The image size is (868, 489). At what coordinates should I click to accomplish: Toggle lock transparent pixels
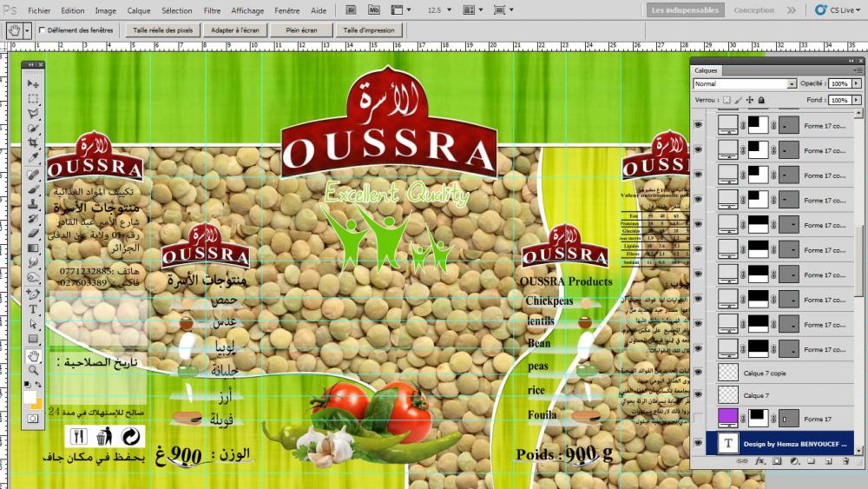point(727,100)
